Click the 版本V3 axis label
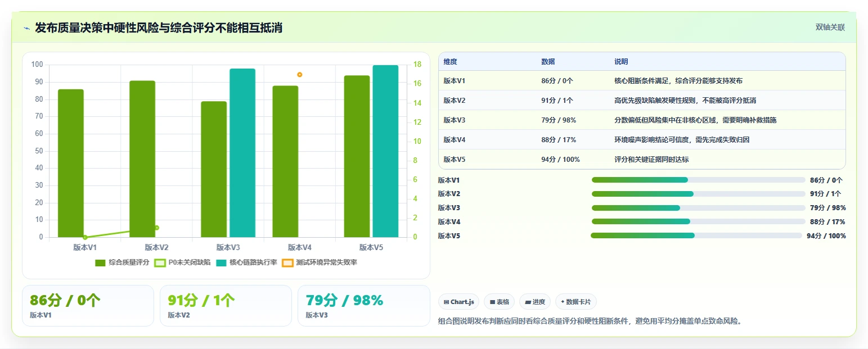 (x=228, y=247)
